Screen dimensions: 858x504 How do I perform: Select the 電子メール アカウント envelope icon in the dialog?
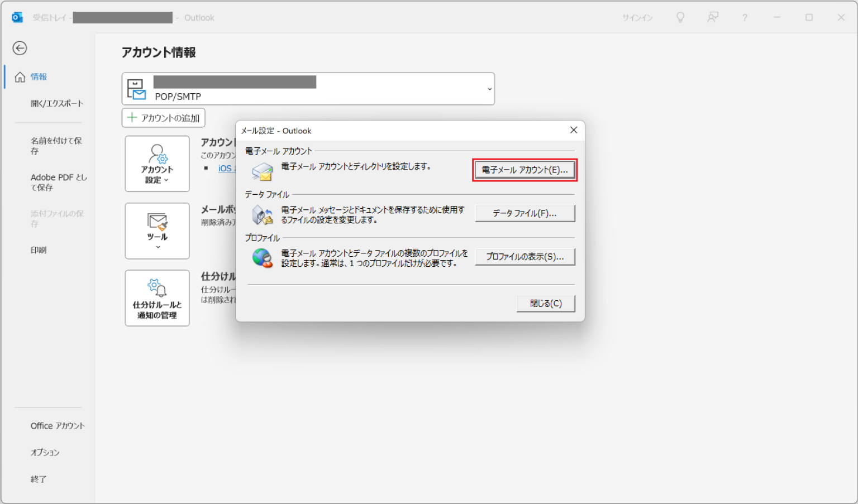pyautogui.click(x=263, y=170)
